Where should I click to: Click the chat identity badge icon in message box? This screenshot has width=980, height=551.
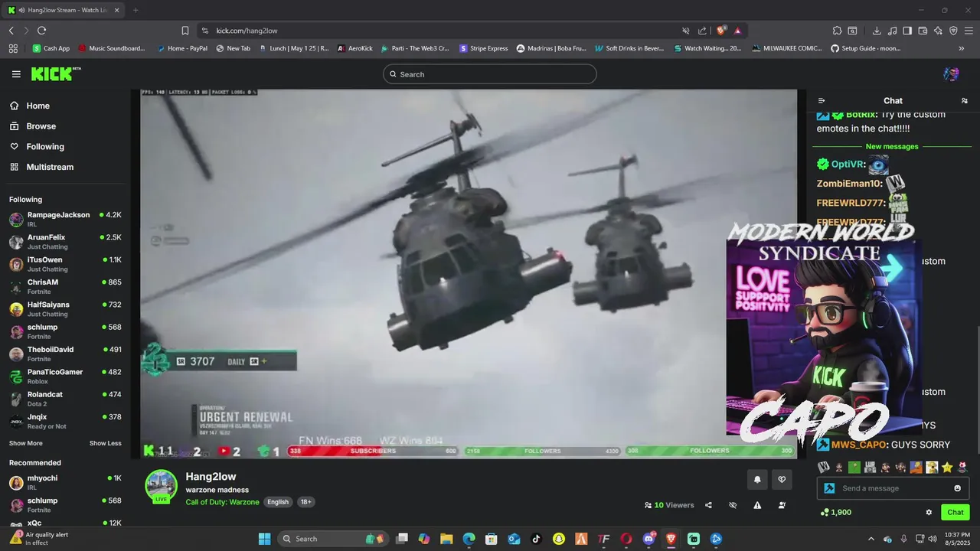click(x=829, y=488)
